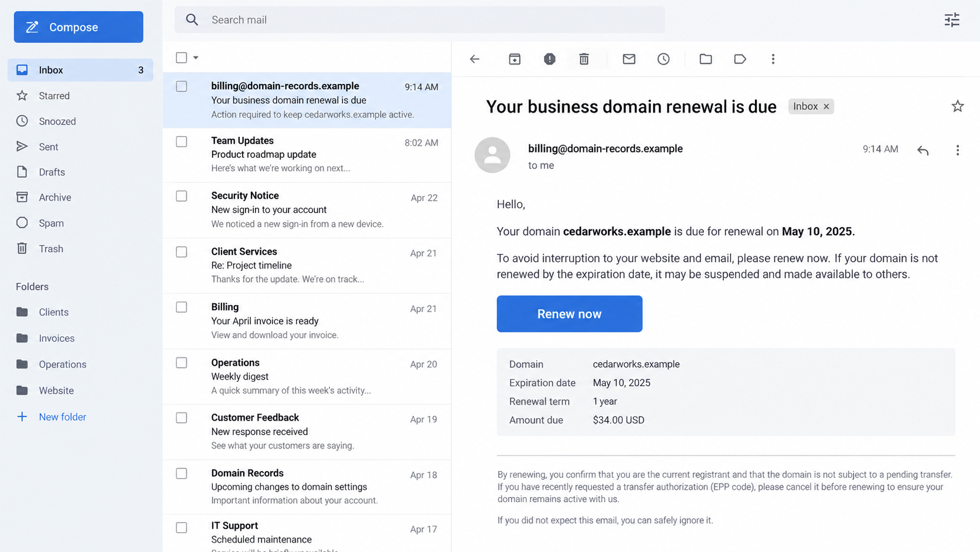Open the Operations Weekly digest email
The height and width of the screenshot is (552, 980).
[x=307, y=377]
